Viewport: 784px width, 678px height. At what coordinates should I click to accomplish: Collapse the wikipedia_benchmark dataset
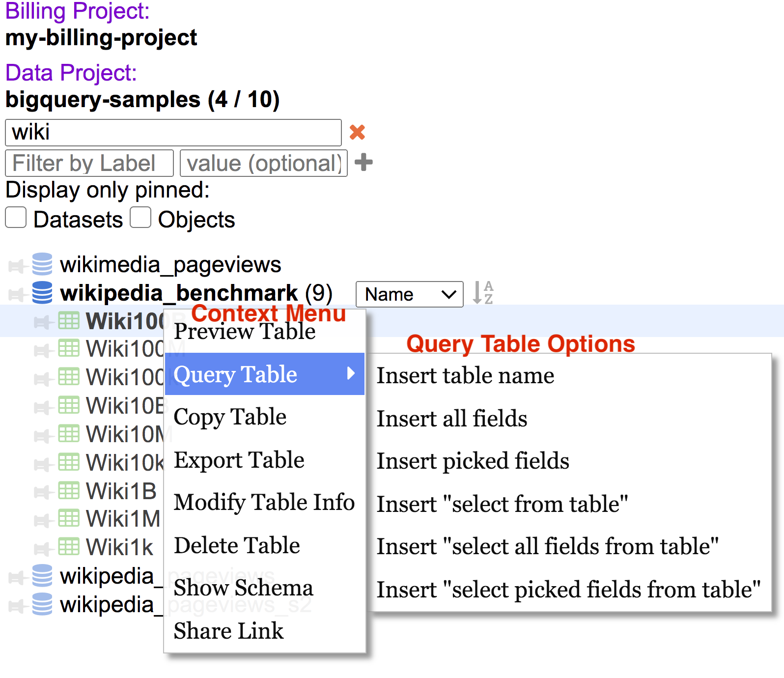point(179,293)
